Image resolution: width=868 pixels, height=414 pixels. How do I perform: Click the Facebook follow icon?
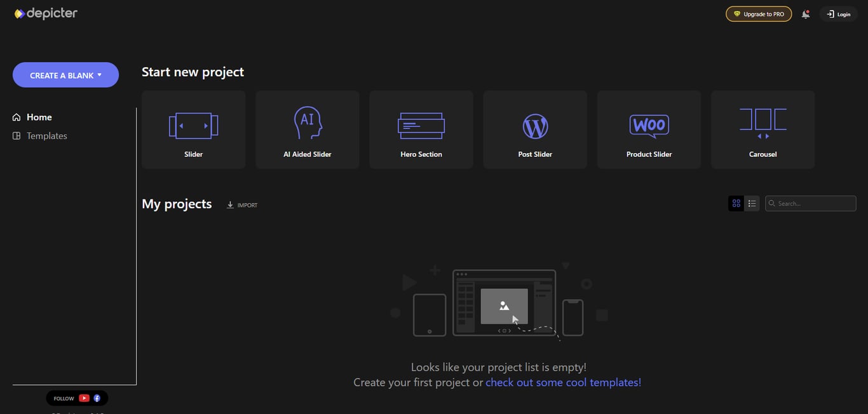97,397
